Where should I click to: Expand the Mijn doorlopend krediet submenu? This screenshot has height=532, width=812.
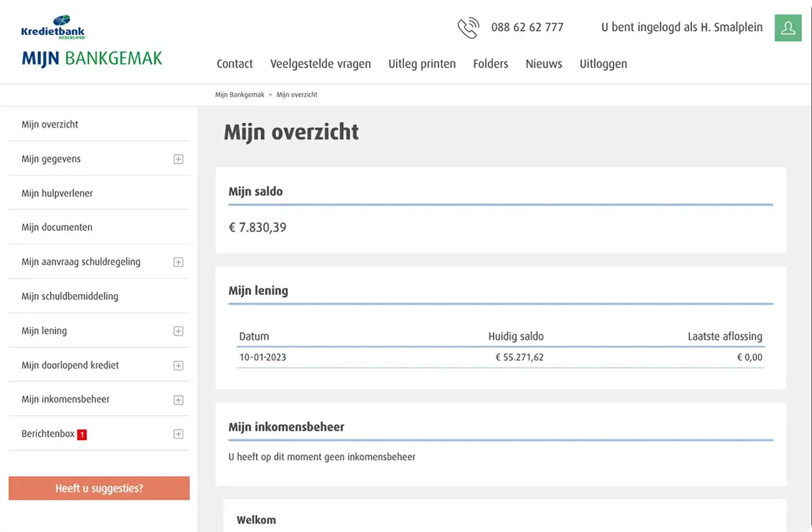[178, 365]
